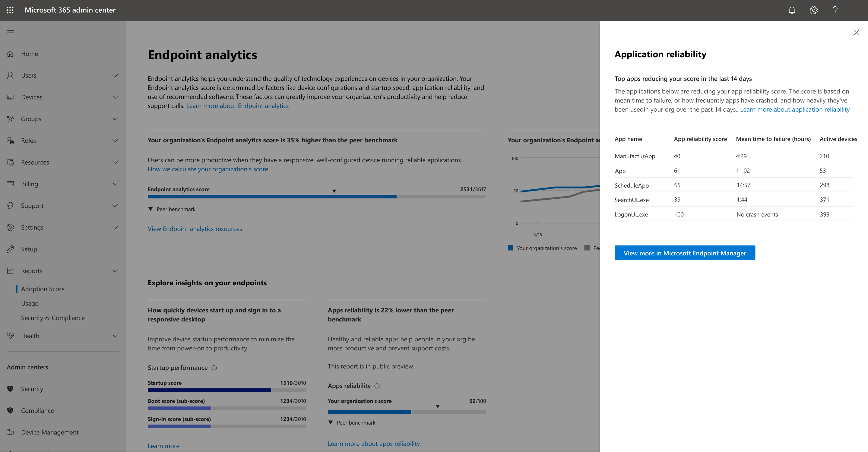
Task: Close the Application reliability panel
Action: tap(856, 32)
